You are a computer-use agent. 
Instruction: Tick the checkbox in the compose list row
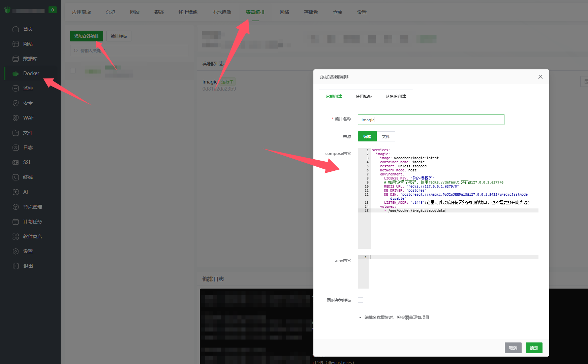click(x=73, y=71)
